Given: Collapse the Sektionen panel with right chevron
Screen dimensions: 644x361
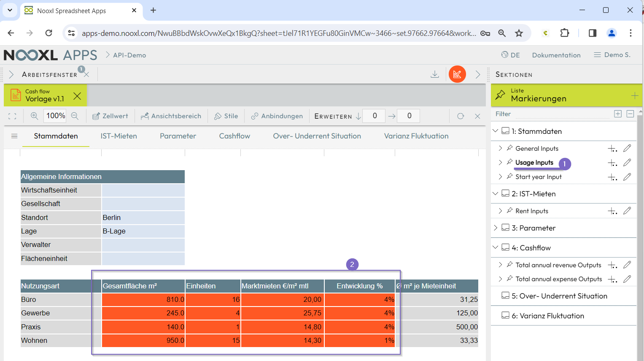Looking at the screenshot, I should click(x=478, y=74).
